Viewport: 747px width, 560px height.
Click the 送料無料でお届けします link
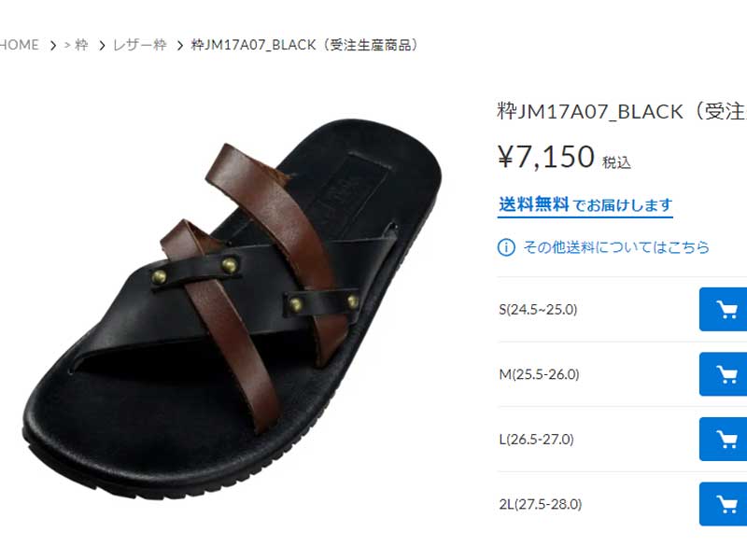click(585, 205)
